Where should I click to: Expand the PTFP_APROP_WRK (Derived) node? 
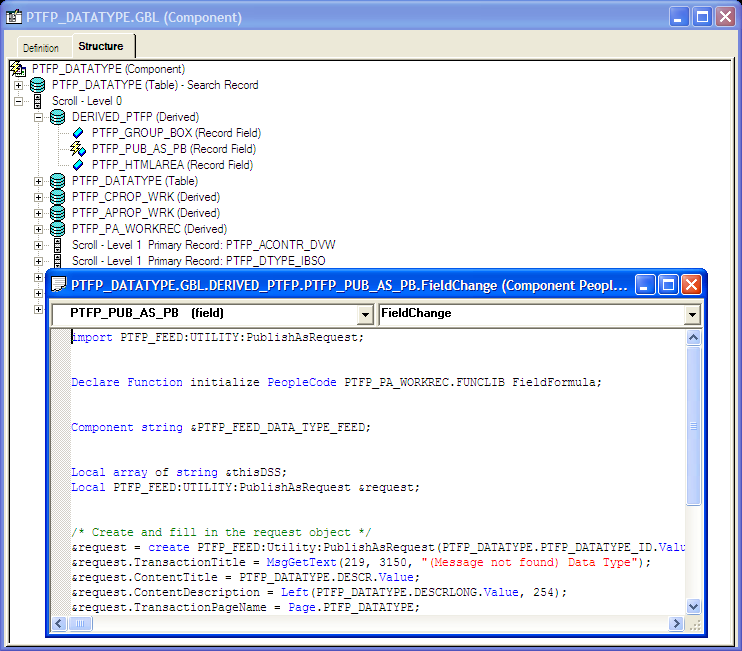click(x=38, y=213)
